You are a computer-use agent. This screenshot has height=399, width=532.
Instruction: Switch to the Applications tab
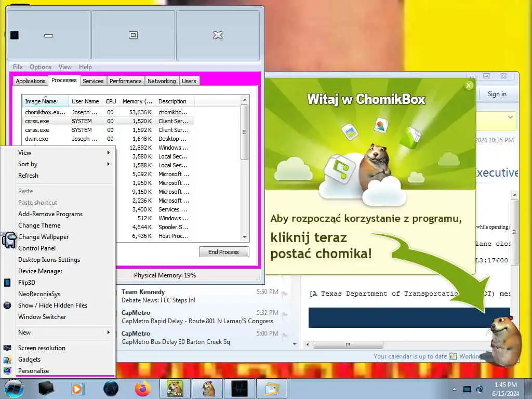31,81
